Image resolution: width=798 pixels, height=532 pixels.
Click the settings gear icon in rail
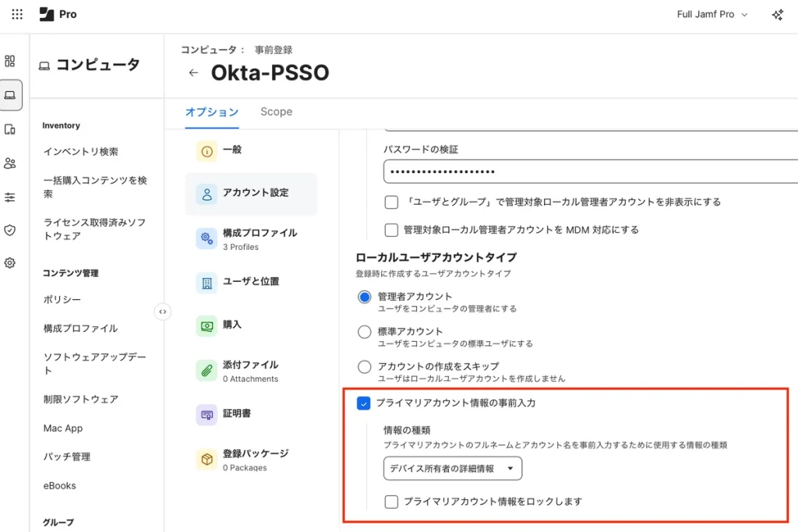click(10, 263)
